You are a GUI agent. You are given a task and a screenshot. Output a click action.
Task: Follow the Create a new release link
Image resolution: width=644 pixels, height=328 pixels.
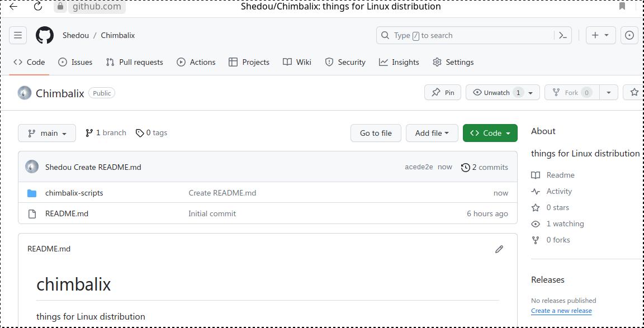click(x=561, y=311)
